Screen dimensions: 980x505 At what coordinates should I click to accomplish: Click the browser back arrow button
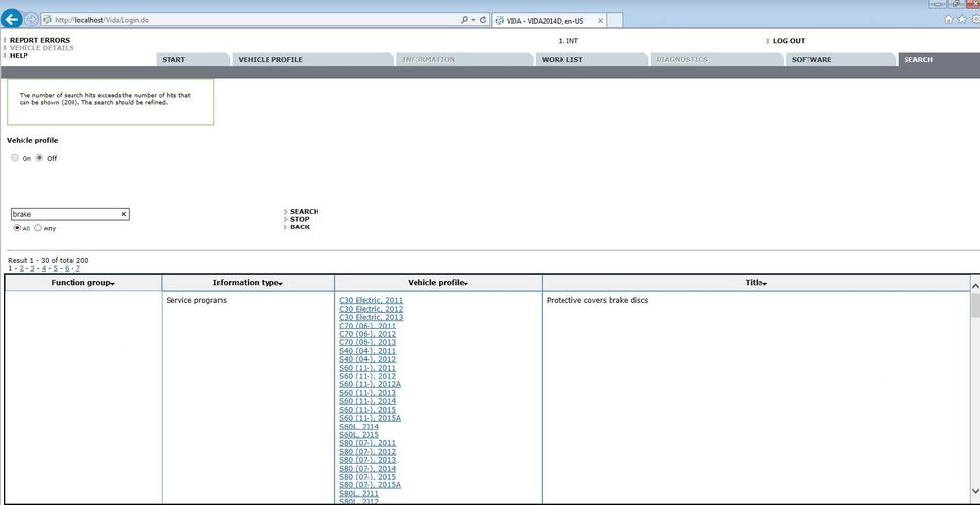(12, 19)
